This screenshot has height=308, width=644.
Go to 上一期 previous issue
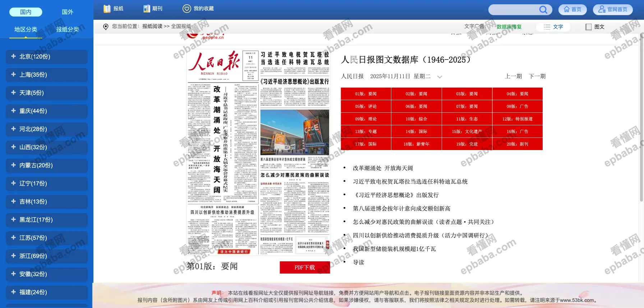[x=513, y=76]
